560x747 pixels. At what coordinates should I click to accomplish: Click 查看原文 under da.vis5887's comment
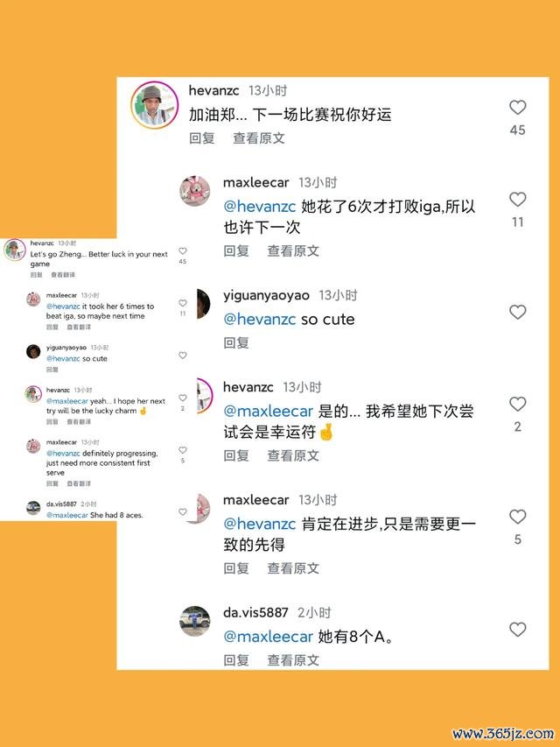293,659
